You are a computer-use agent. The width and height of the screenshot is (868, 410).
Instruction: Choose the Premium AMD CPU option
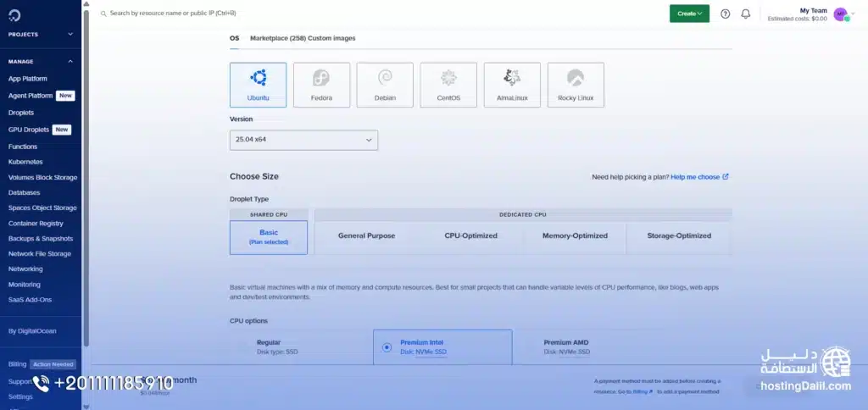pos(582,347)
